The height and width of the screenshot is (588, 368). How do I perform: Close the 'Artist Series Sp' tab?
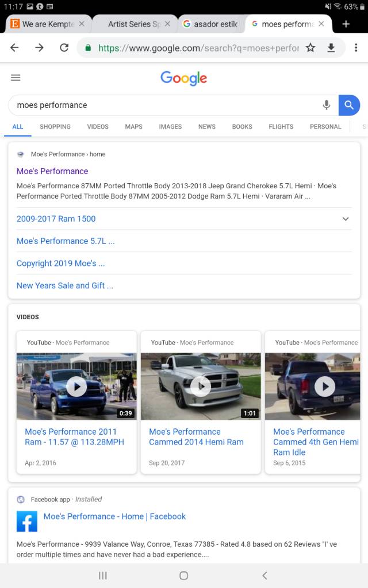click(167, 24)
